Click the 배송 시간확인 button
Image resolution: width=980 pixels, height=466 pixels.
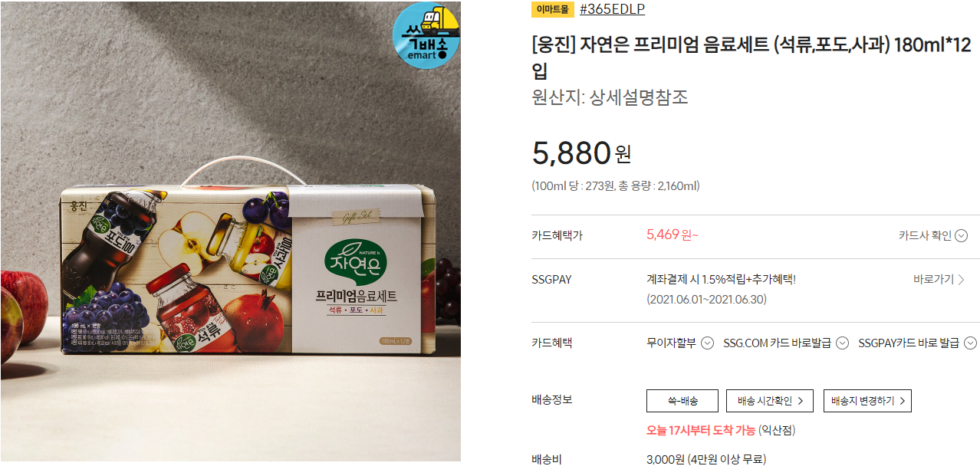click(x=770, y=401)
